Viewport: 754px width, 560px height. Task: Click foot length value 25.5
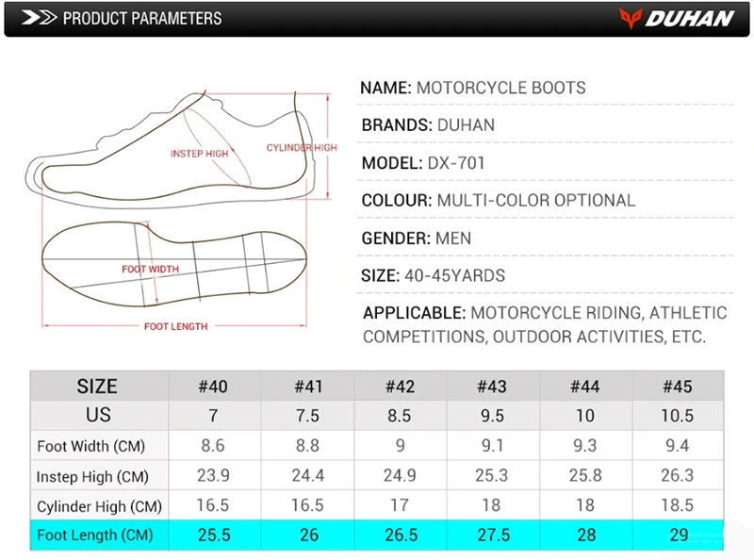214,535
